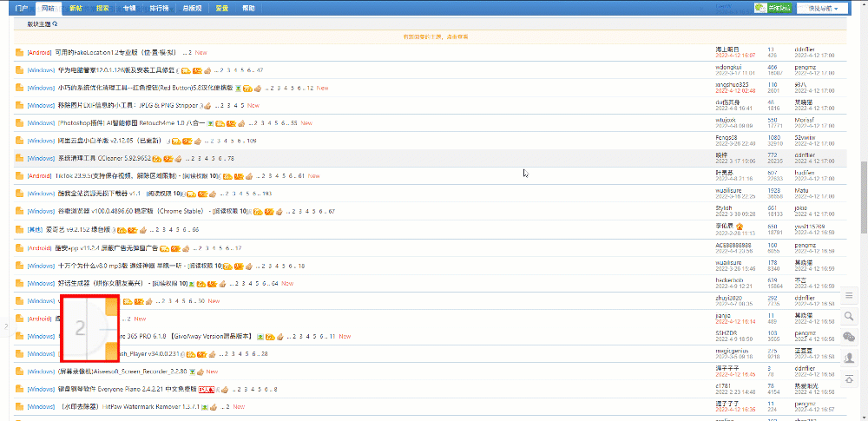Image resolution: width=868 pixels, height=421 pixels.
Task: Click the thumbs-up icon in the CCleaner row
Action: pyautogui.click(x=178, y=159)
